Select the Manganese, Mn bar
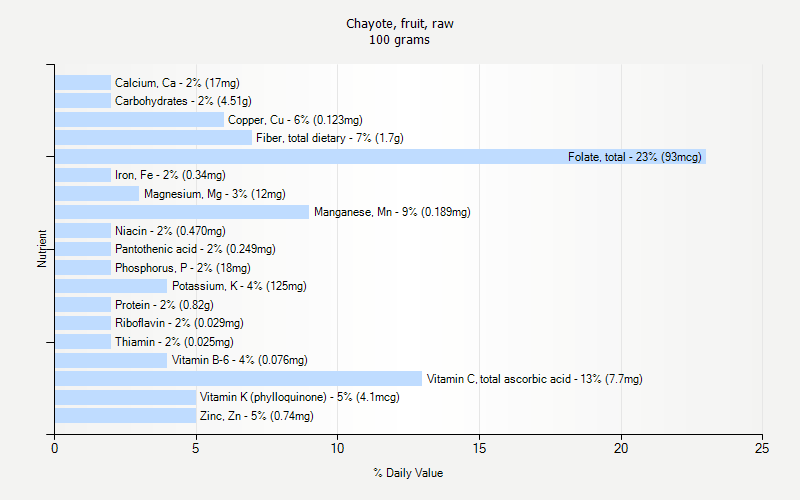The image size is (800, 500). (x=181, y=212)
